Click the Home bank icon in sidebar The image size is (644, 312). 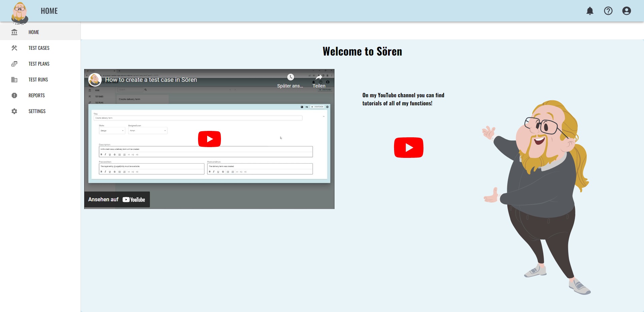(14, 32)
